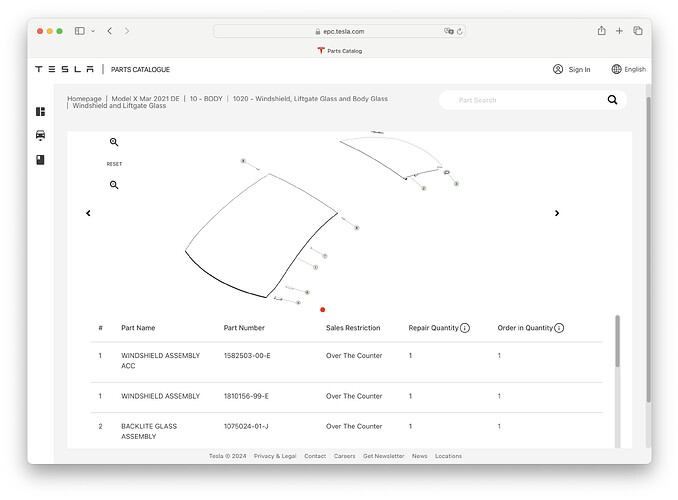Select part number 1075024-01-J
Viewport: 678px width, 500px height.
[x=246, y=426]
